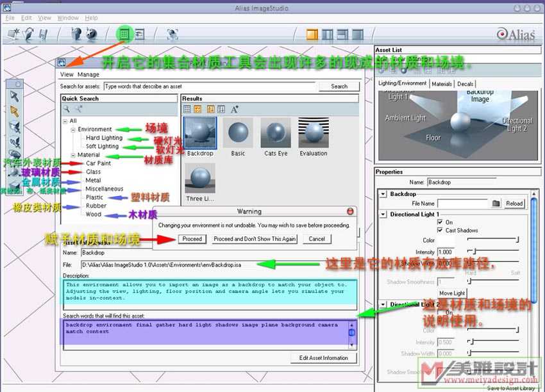This screenshot has height=392, width=545.
Task: Switch to the Materials tab
Action: [x=442, y=84]
